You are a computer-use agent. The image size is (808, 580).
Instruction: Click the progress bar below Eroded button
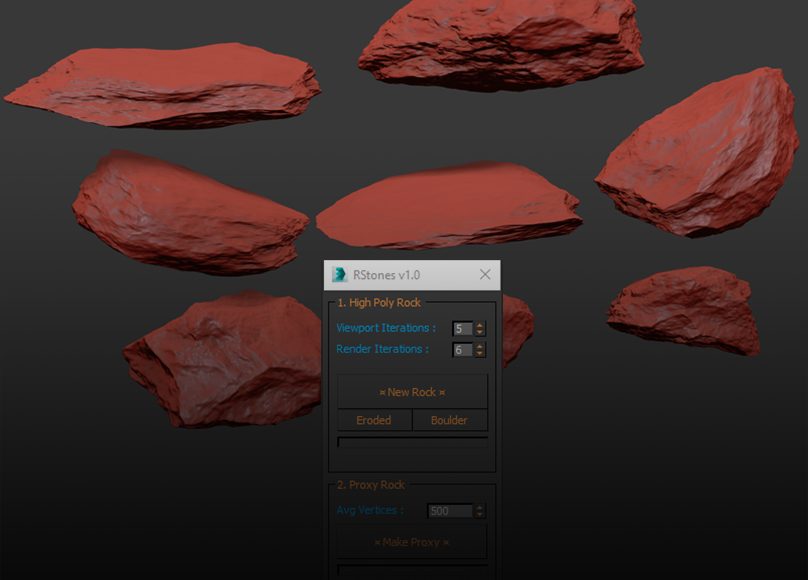412,441
